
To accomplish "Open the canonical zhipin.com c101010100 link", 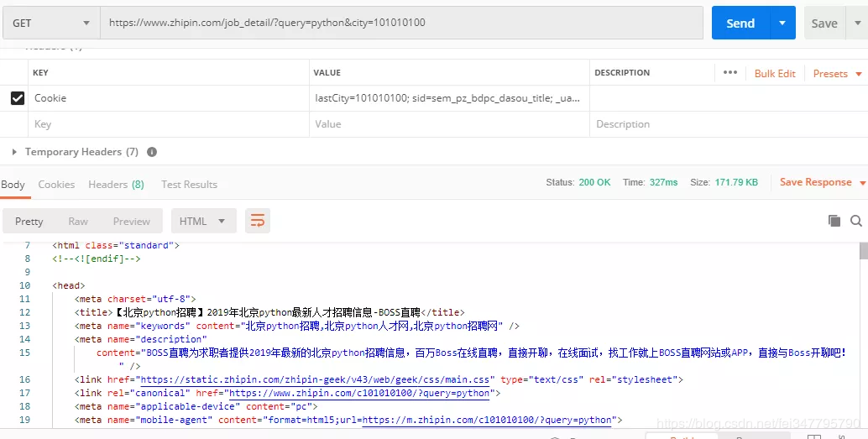I will click(359, 393).
